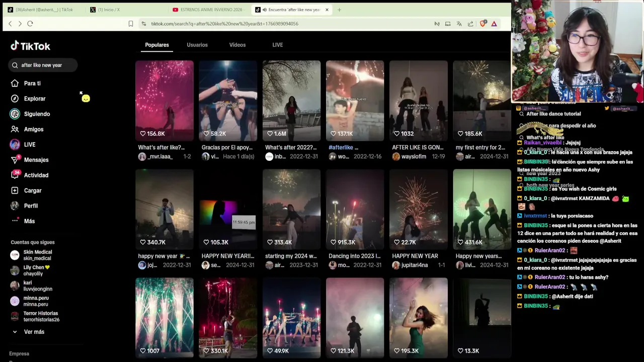Open video with 58.2K likes
The width and height of the screenshot is (644, 362).
coord(227,101)
